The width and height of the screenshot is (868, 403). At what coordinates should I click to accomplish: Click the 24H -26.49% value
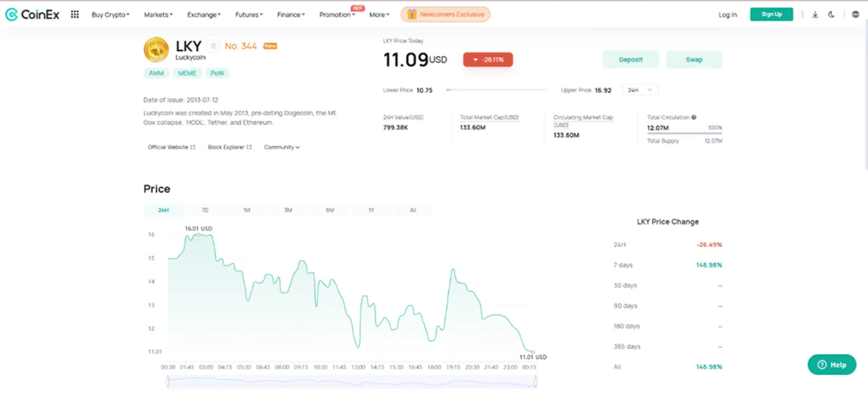point(710,245)
